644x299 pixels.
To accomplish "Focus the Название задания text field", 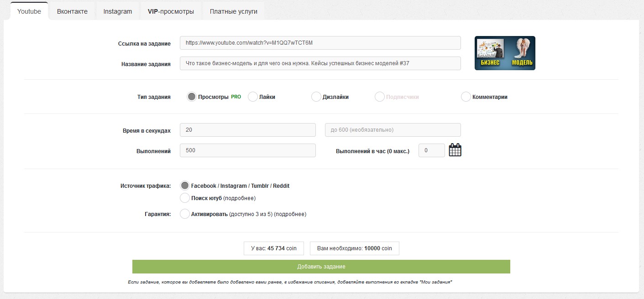I will (x=320, y=63).
